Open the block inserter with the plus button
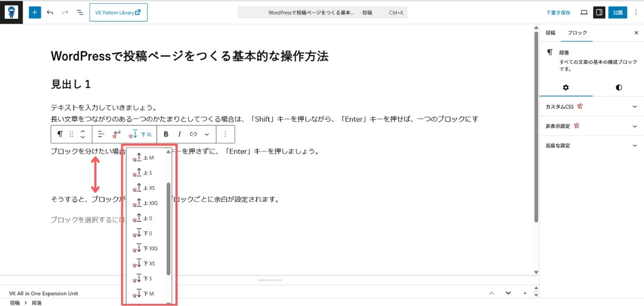Viewport: 644px width, 306px height. coord(35,12)
